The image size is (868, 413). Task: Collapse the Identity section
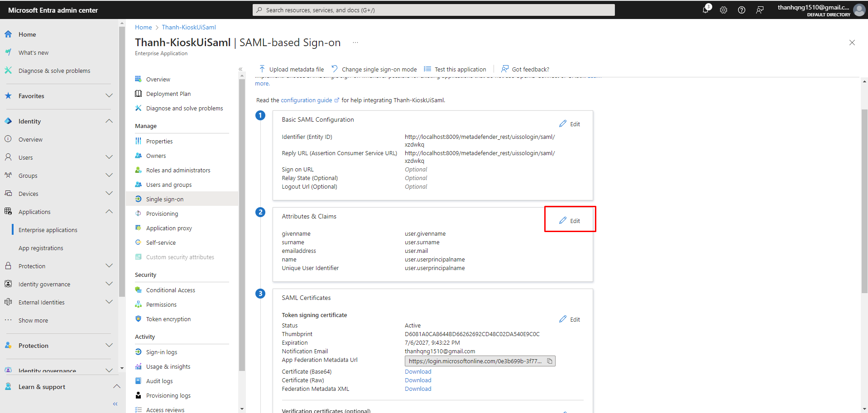109,121
